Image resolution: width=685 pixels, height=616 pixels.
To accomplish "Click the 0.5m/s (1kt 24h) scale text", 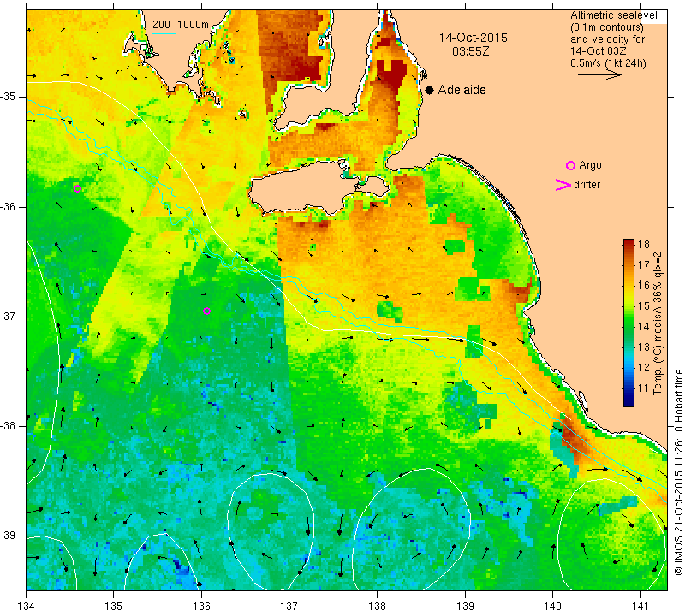I will point(608,63).
